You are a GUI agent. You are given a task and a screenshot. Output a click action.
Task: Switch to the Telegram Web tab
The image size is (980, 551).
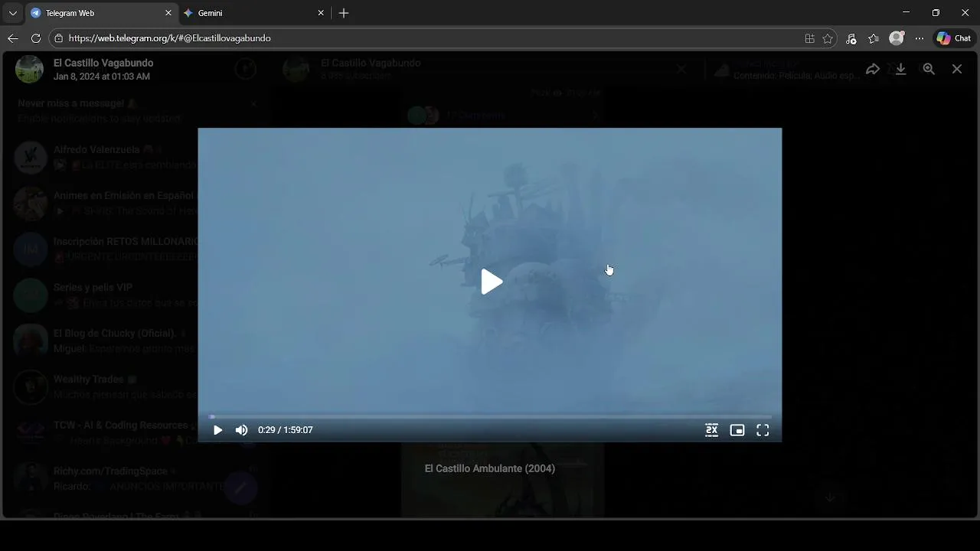pyautogui.click(x=102, y=13)
